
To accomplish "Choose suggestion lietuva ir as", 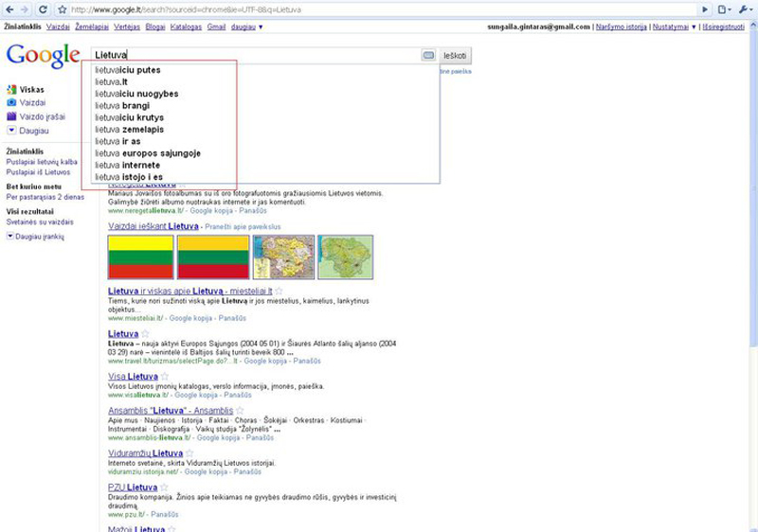I will [265, 141].
